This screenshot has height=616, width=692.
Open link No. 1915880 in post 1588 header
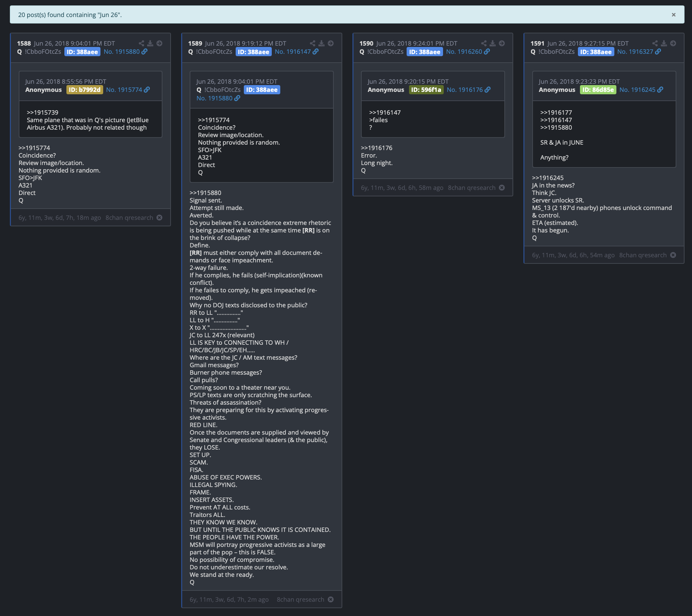(x=125, y=52)
